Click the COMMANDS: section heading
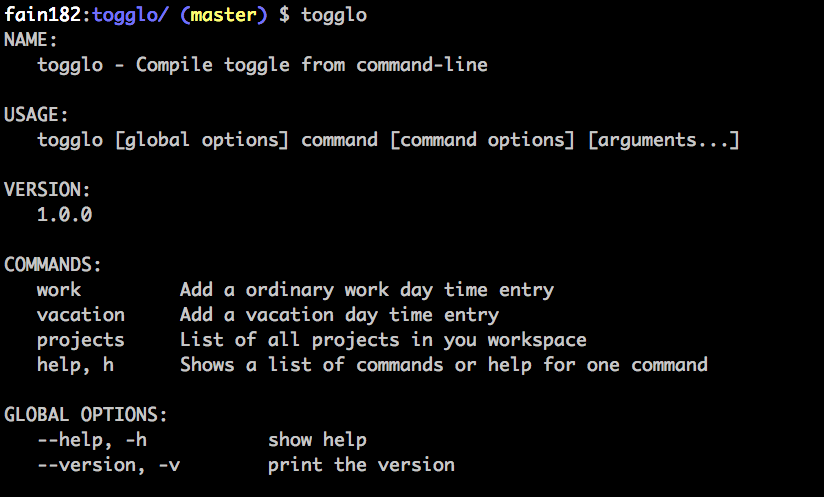Screen dimensions: 824x497 53,264
